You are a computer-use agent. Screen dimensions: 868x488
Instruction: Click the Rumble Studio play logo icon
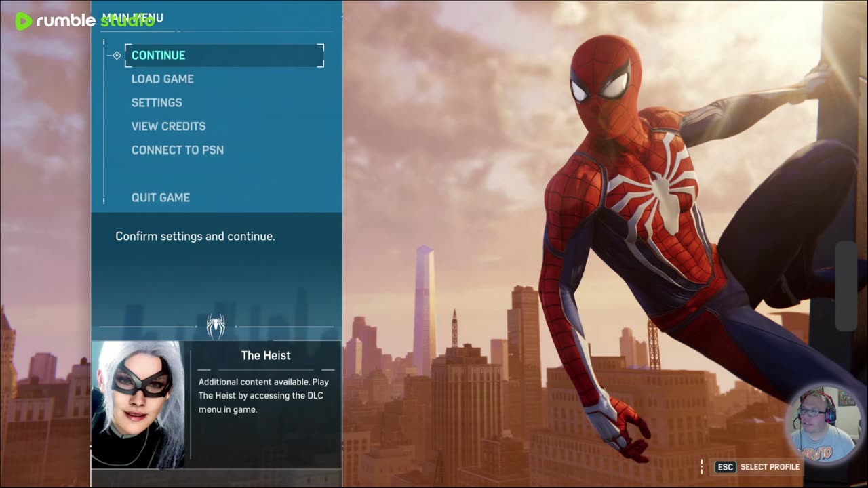point(23,21)
